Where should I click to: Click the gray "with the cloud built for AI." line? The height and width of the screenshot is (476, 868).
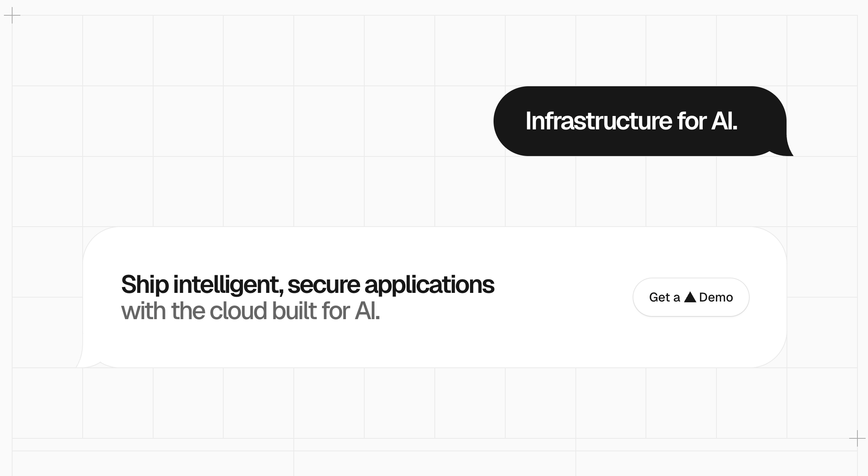click(250, 311)
